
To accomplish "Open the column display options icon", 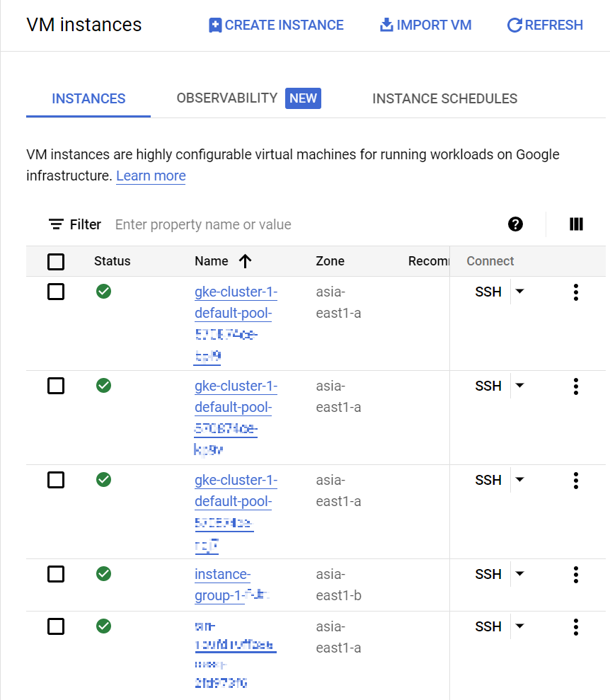I will (576, 224).
